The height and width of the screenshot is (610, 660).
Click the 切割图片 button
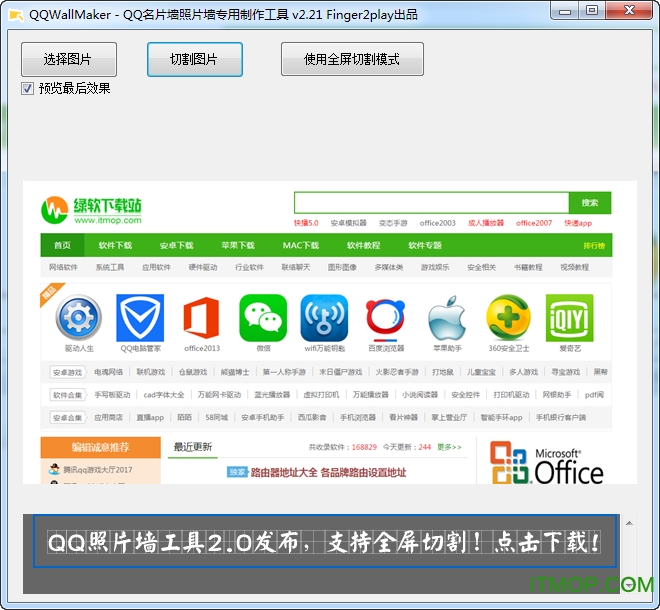[194, 59]
